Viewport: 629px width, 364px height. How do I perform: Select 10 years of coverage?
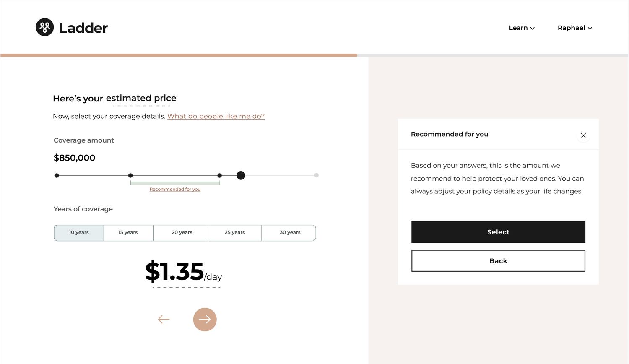point(79,233)
